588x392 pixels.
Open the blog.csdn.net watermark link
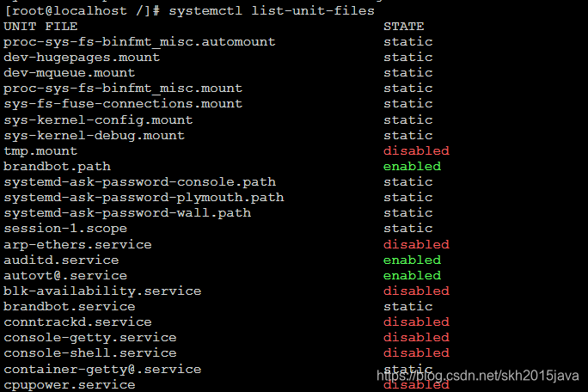click(x=478, y=376)
